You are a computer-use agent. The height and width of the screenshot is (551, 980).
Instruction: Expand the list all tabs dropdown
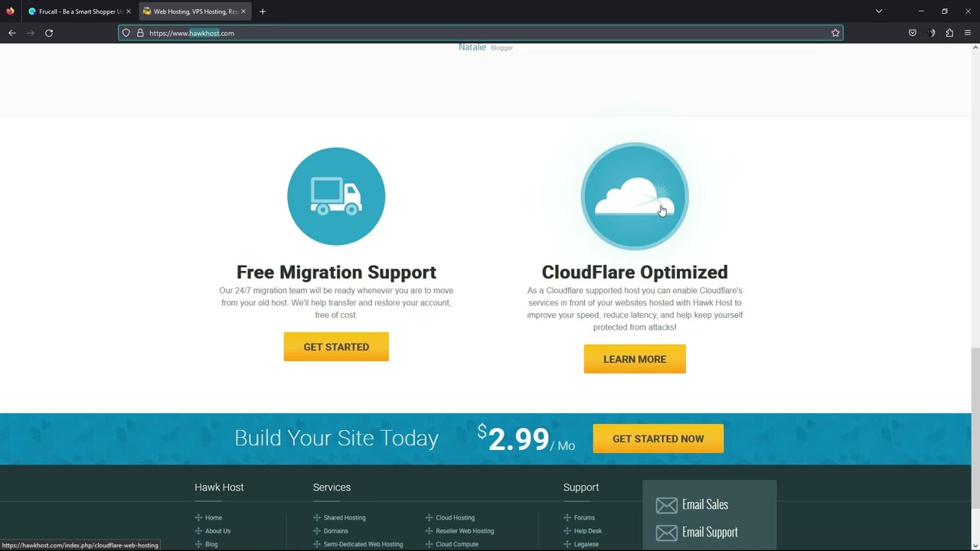click(879, 11)
